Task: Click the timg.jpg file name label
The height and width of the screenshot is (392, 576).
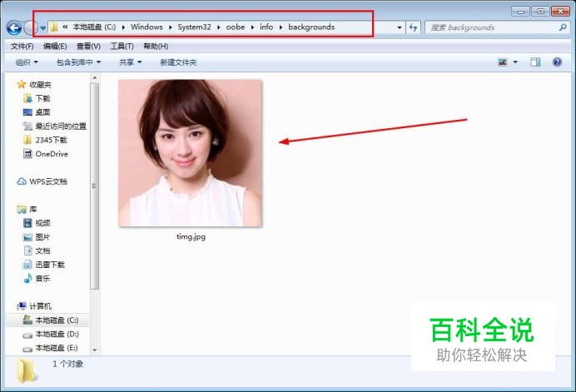Action: [191, 236]
